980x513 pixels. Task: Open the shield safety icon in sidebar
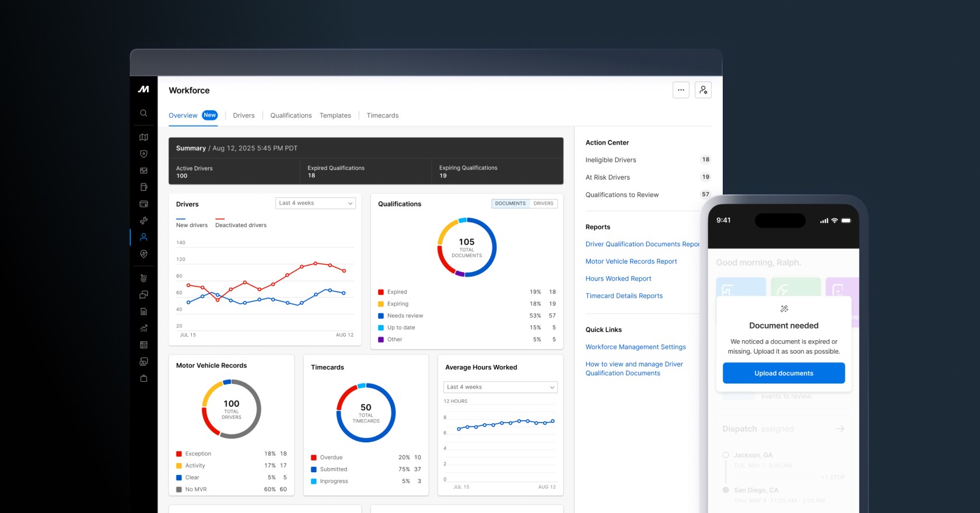(143, 154)
